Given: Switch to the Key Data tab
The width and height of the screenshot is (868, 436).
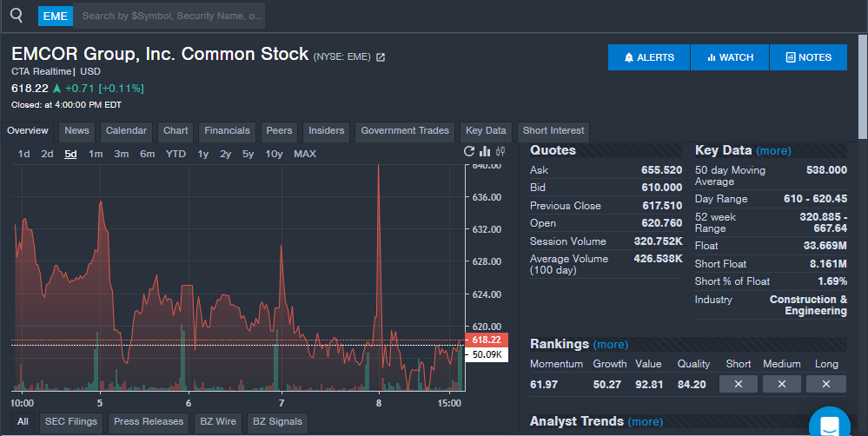Looking at the screenshot, I should pyautogui.click(x=486, y=130).
